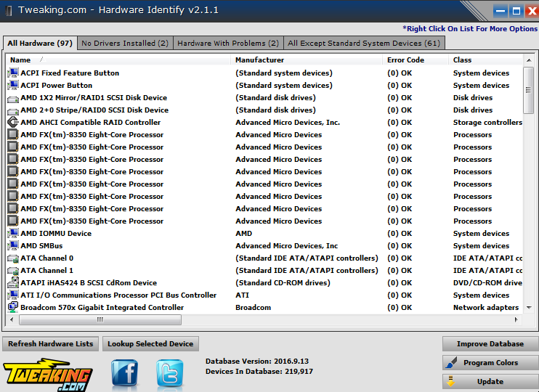Click the hardware chip icon in title bar
The image size is (539, 392).
click(9, 10)
